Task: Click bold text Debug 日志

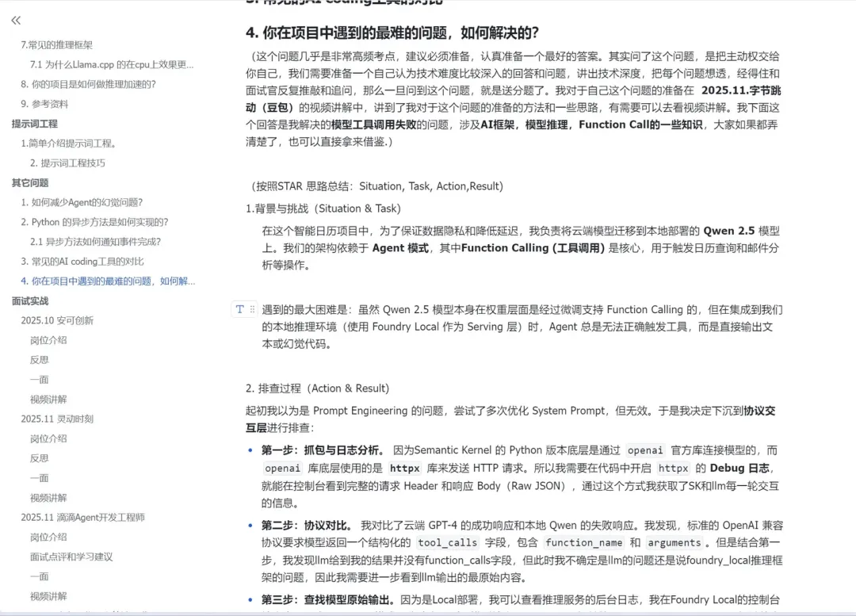Action: coord(739,468)
